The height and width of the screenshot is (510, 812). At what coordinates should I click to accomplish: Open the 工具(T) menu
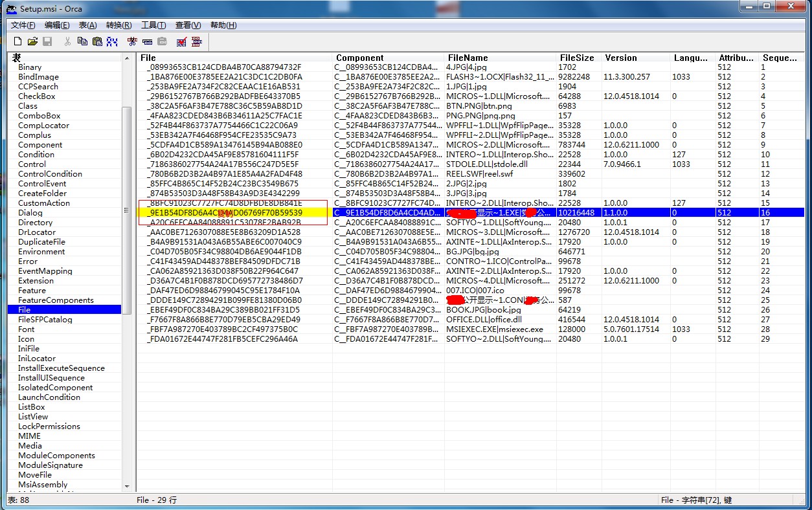(153, 25)
